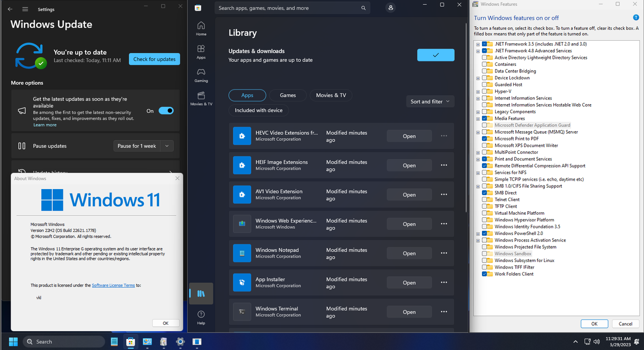Image resolution: width=644 pixels, height=350 pixels.
Task: Check the Guarded Host checkbox
Action: 485,84
